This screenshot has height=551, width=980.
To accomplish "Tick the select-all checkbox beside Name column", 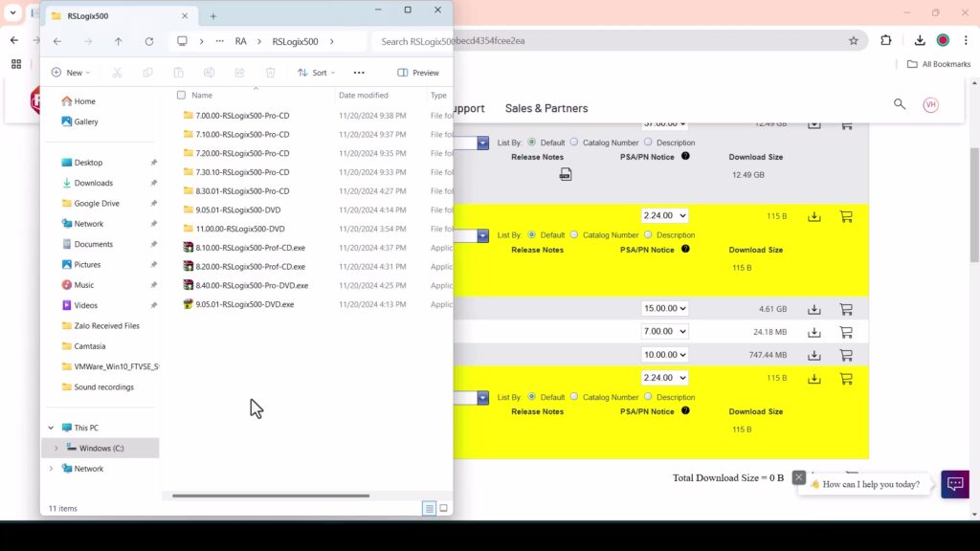I will click(x=181, y=96).
